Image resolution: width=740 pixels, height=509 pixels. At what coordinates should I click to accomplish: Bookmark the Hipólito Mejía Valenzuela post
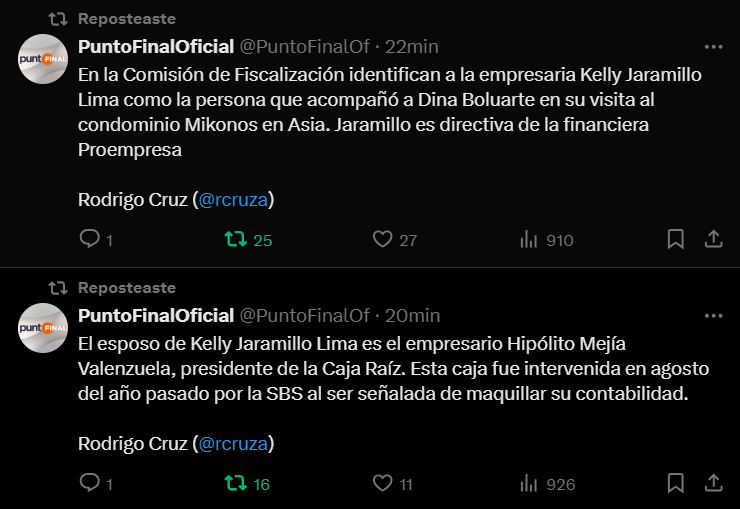coord(675,484)
